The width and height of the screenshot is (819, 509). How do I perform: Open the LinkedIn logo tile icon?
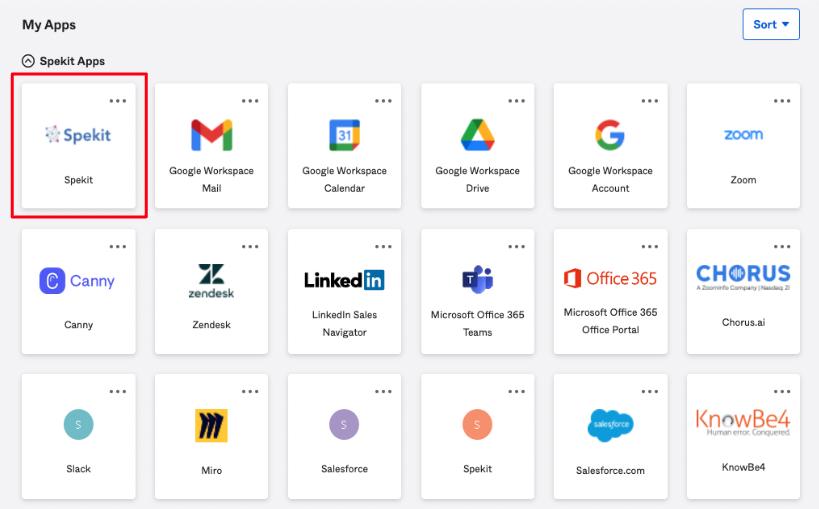coord(344,280)
